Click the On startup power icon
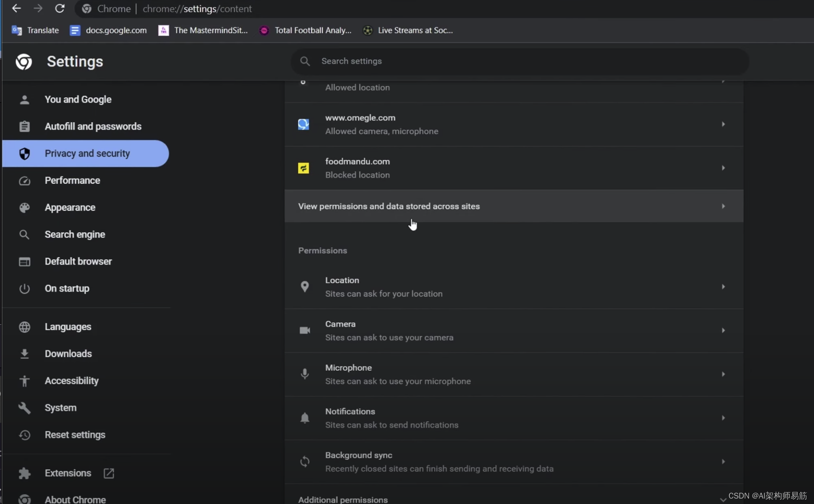Image resolution: width=814 pixels, height=504 pixels. 24,288
